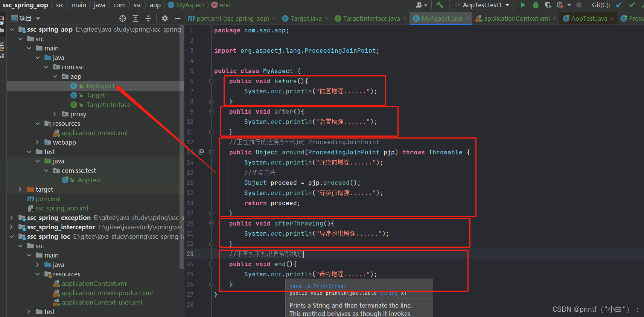
Task: Click the profiler run icon
Action: tap(560, 5)
